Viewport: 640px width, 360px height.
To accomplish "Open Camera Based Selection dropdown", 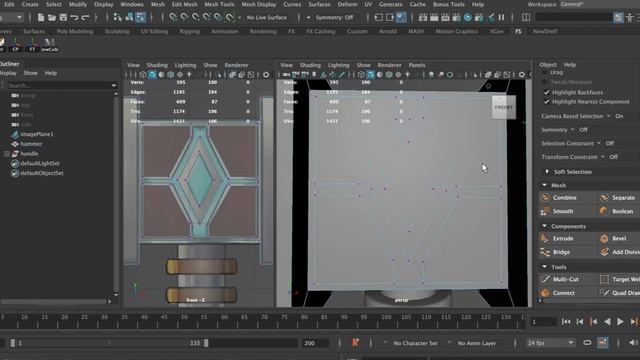I will click(608, 116).
